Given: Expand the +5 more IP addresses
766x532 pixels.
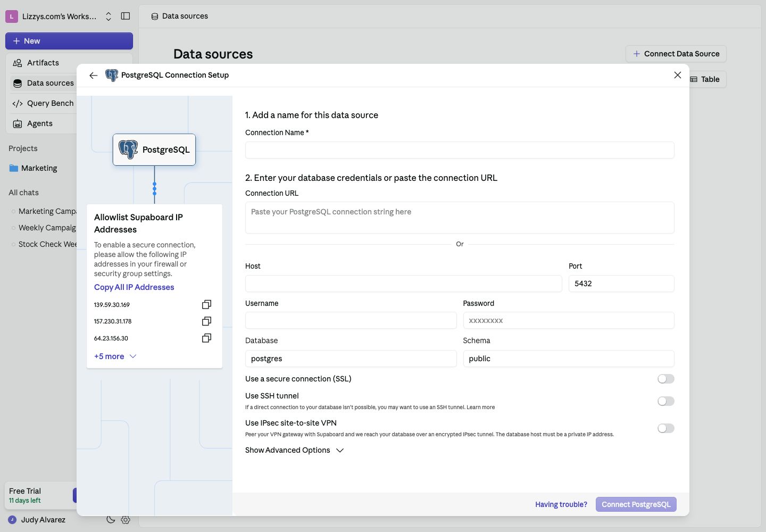Looking at the screenshot, I should tap(115, 356).
